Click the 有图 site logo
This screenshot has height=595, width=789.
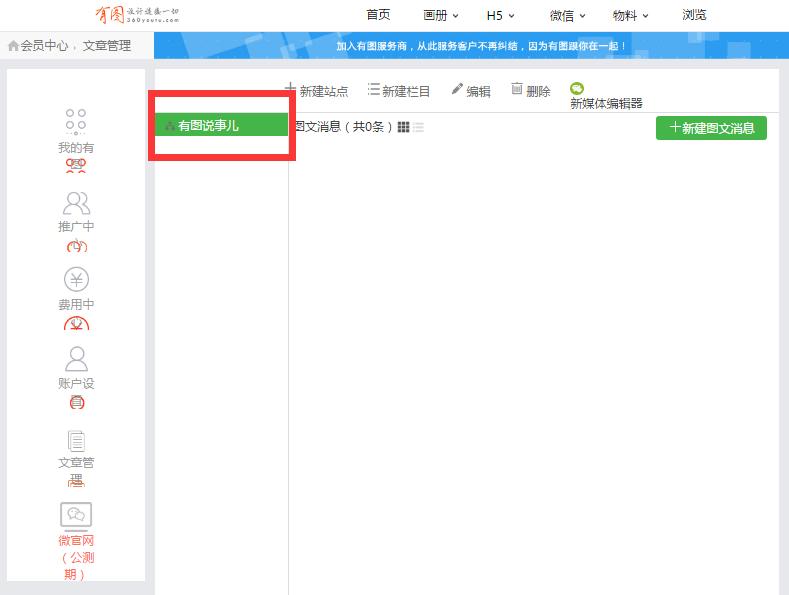(x=137, y=15)
